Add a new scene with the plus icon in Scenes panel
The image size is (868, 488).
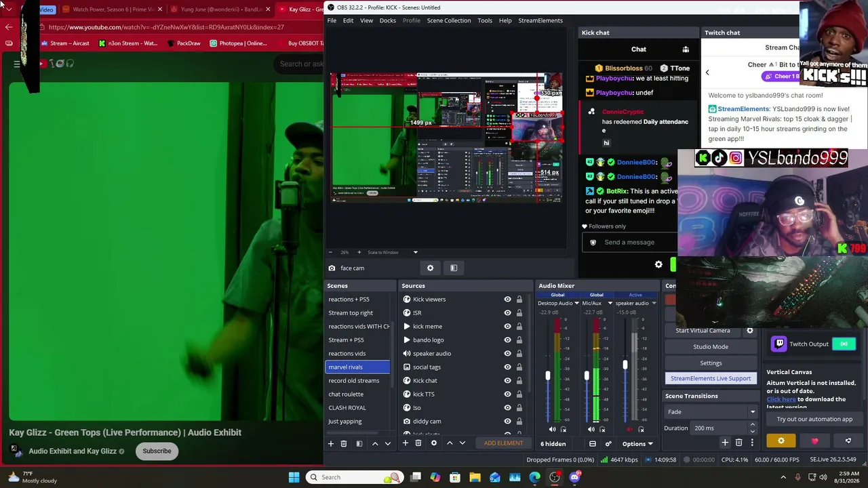331,443
